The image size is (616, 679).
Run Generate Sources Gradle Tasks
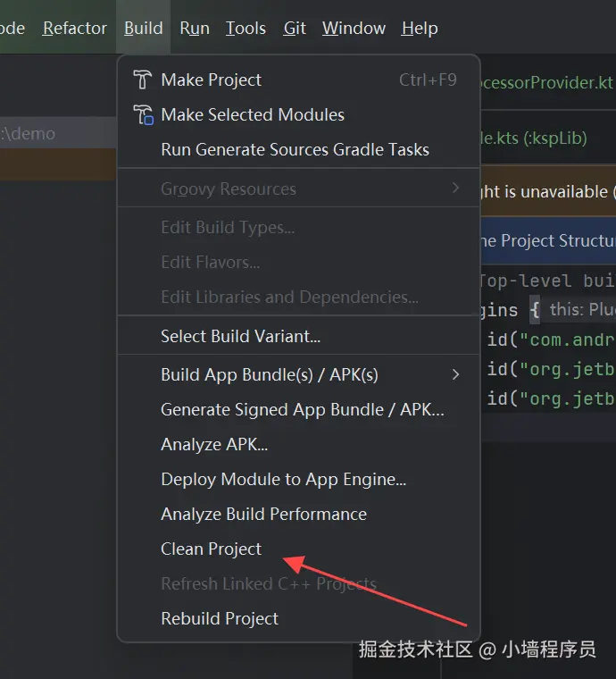tap(295, 149)
